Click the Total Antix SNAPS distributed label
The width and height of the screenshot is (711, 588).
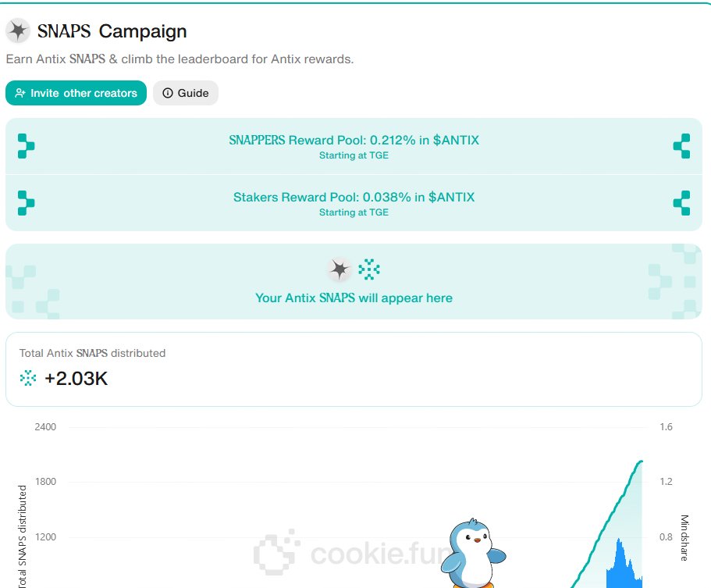pyautogui.click(x=92, y=353)
